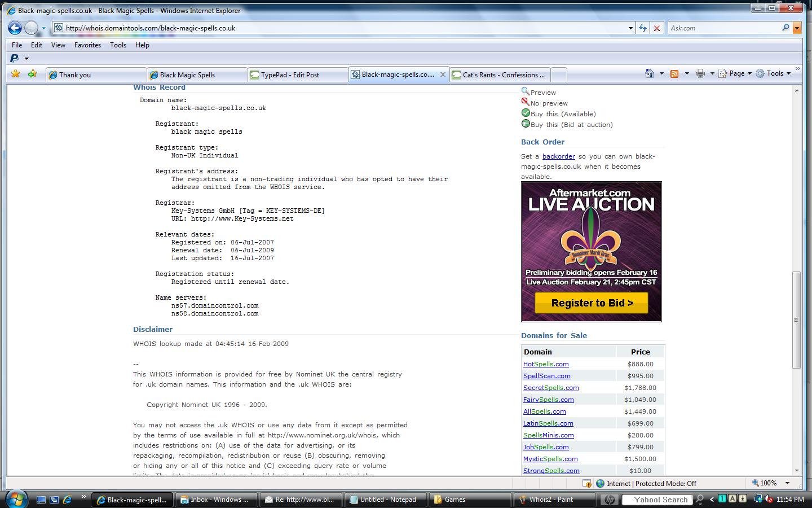Open the Favorites menu
The width and height of the screenshot is (812, 508).
coord(87,45)
